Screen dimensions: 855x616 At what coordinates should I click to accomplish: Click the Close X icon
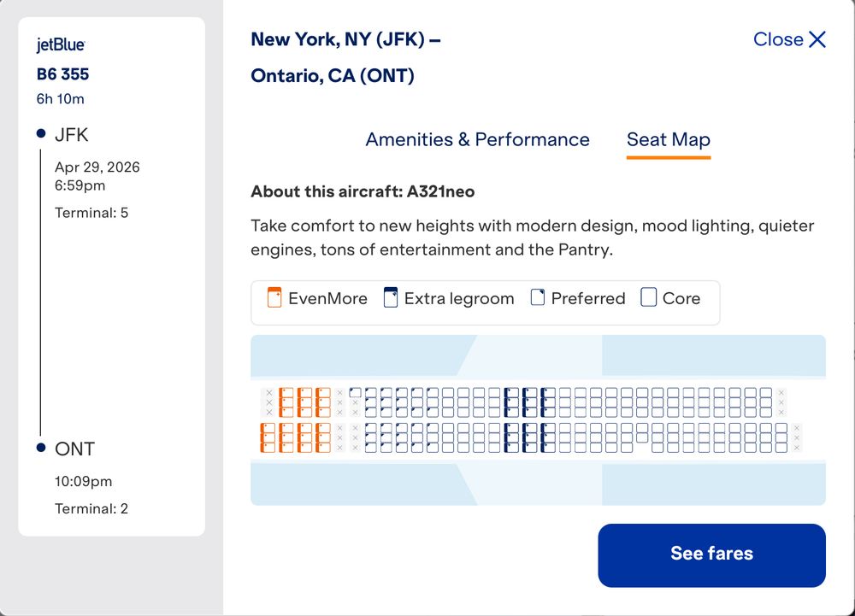pos(817,39)
